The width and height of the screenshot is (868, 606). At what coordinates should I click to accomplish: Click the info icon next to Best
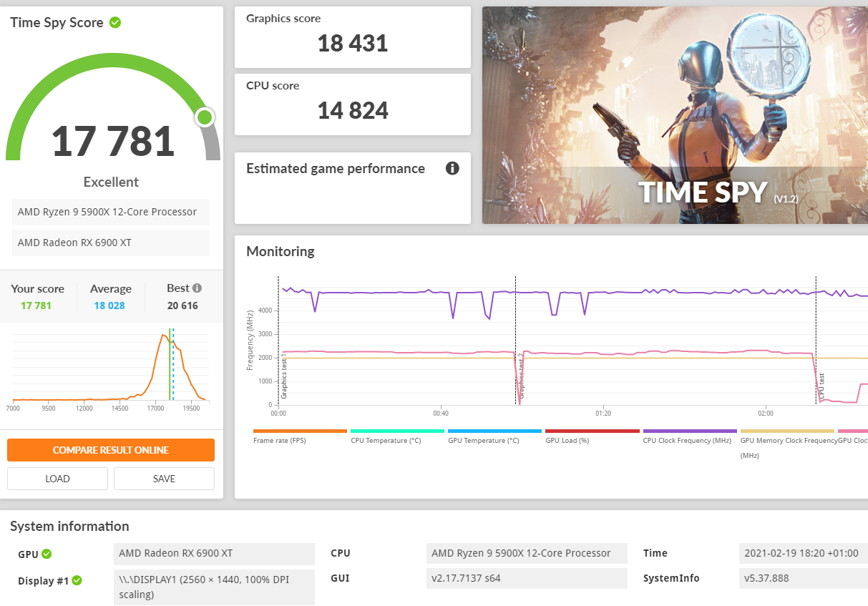pos(197,288)
